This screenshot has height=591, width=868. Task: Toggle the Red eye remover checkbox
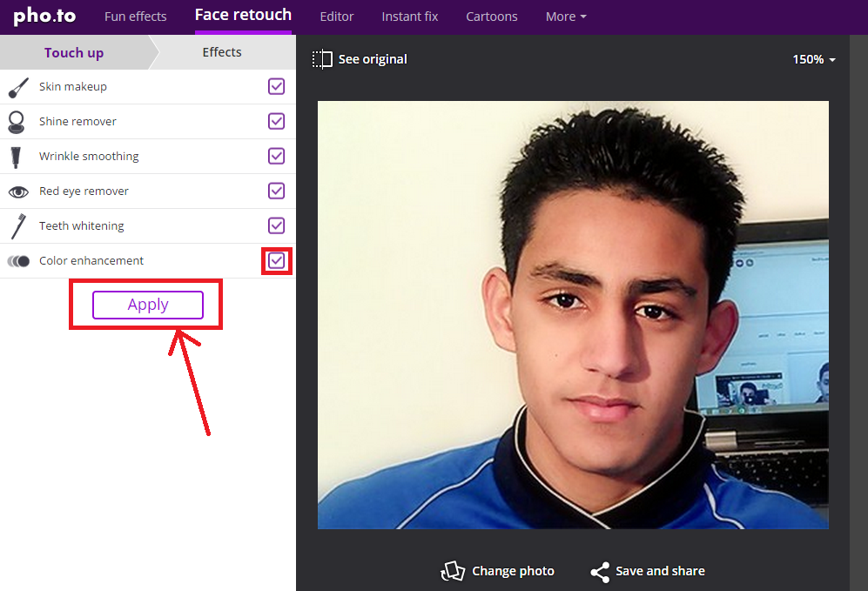pos(276,191)
